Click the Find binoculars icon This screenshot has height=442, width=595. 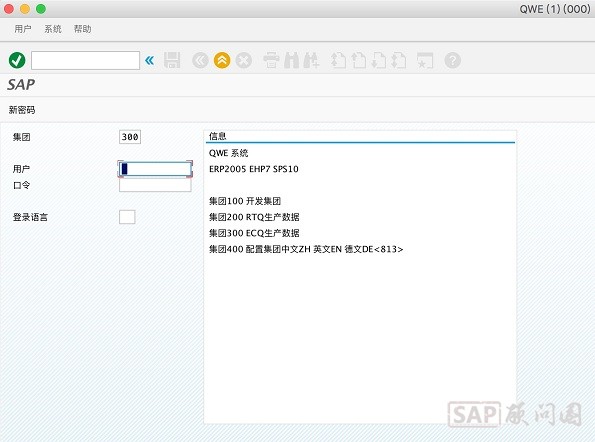pyautogui.click(x=291, y=60)
